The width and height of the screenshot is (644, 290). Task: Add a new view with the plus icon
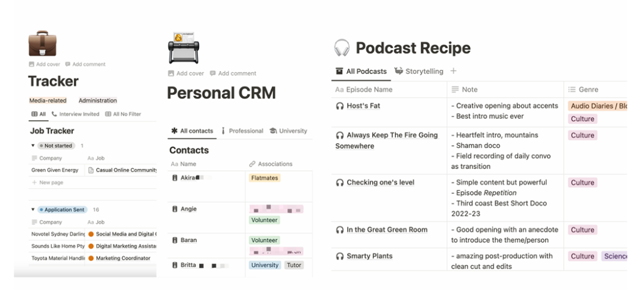point(453,71)
